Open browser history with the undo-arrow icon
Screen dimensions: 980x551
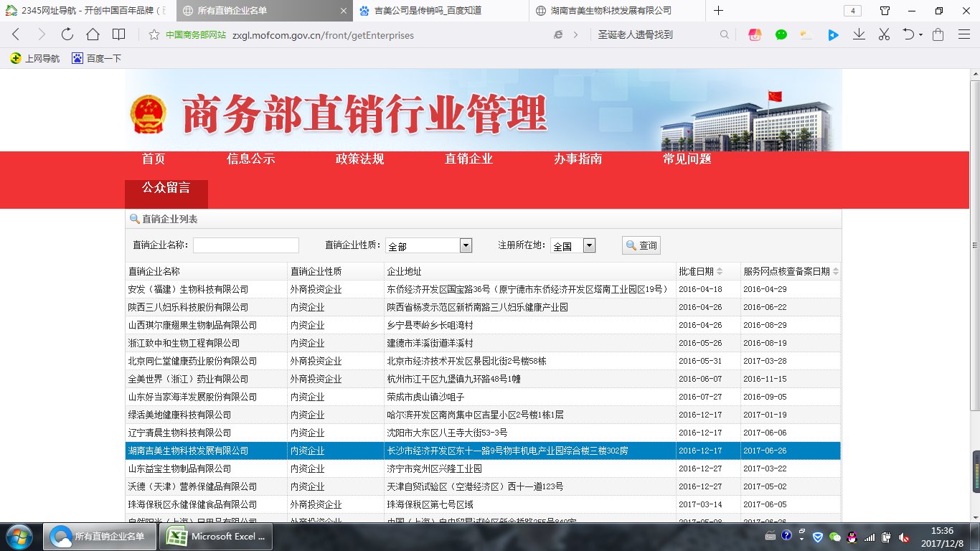909,34
